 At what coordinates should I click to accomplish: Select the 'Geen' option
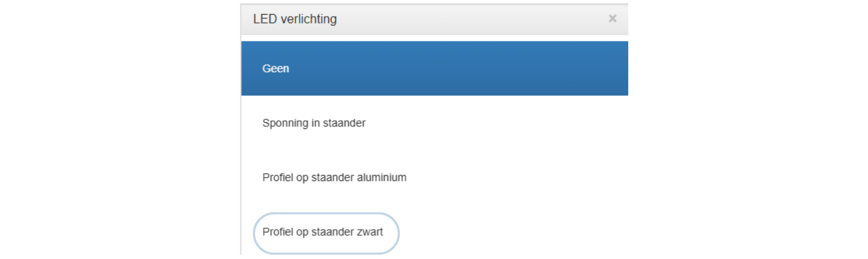(x=276, y=69)
